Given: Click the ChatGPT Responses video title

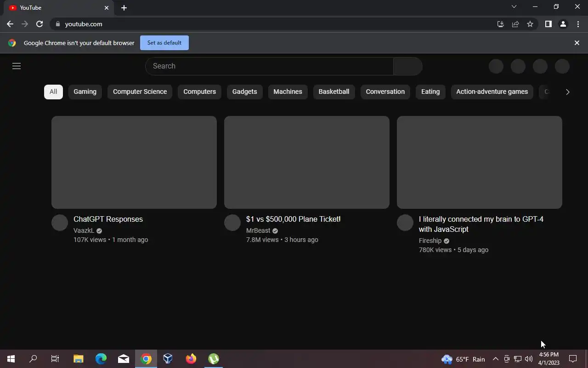Looking at the screenshot, I should pos(108,219).
